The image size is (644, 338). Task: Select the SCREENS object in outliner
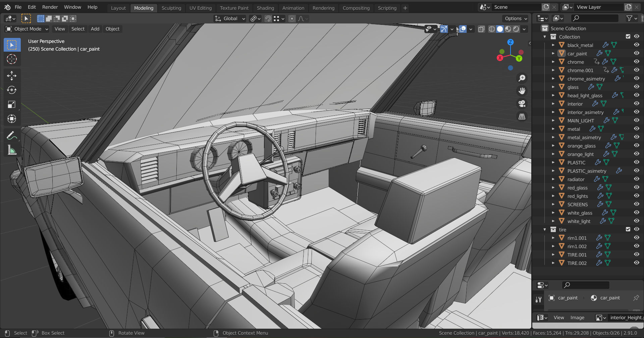click(577, 204)
